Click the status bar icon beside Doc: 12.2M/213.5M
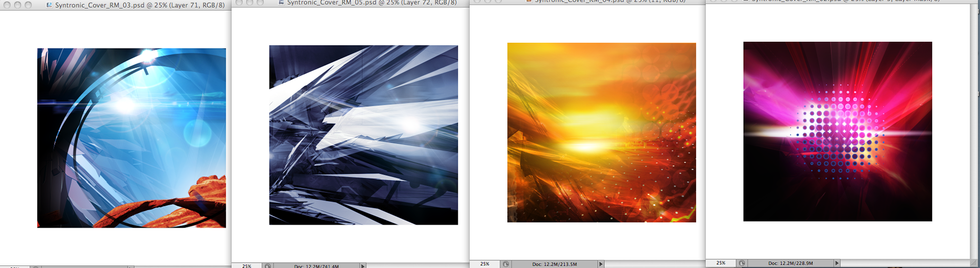 pyautogui.click(x=506, y=264)
